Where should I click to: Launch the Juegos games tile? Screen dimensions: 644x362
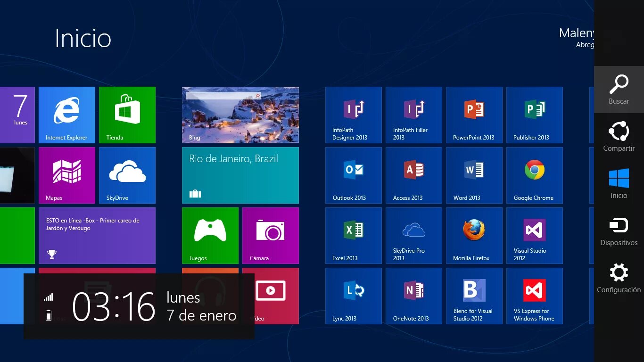tap(210, 236)
